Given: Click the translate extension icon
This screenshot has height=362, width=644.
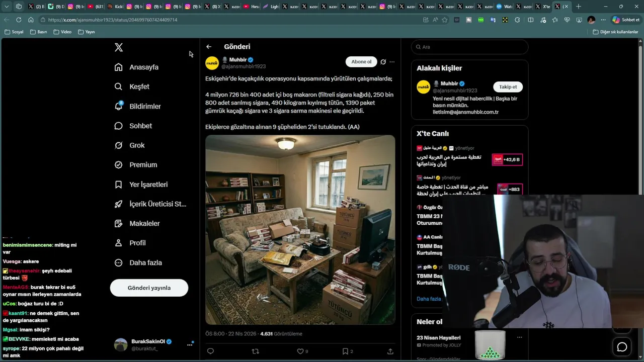Looking at the screenshot, I should [x=493, y=20].
